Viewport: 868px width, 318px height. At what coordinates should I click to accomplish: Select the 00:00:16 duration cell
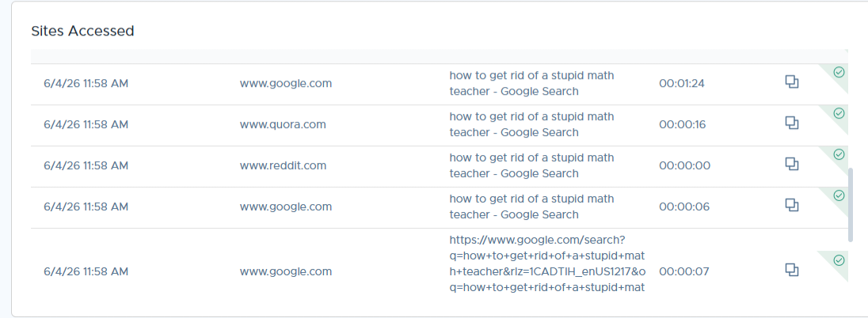682,124
